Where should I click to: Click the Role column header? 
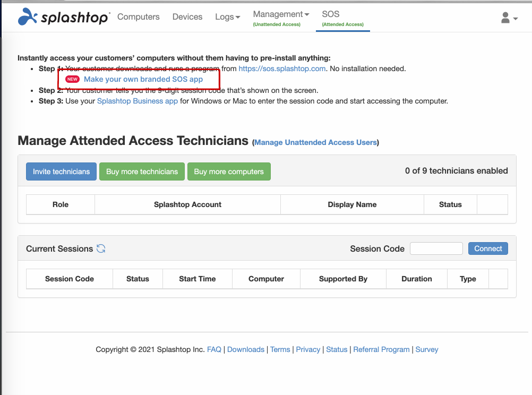pos(61,204)
